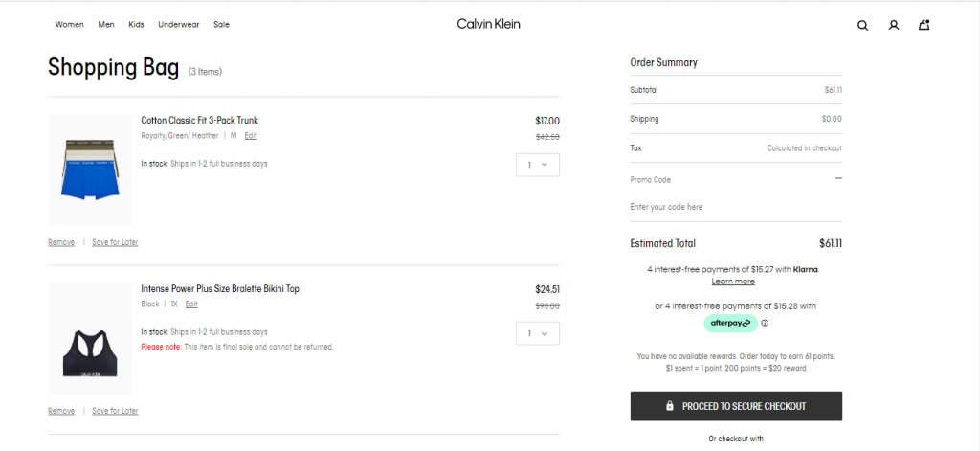The height and width of the screenshot is (451, 980).
Task: Open the account profile icon
Action: click(894, 26)
